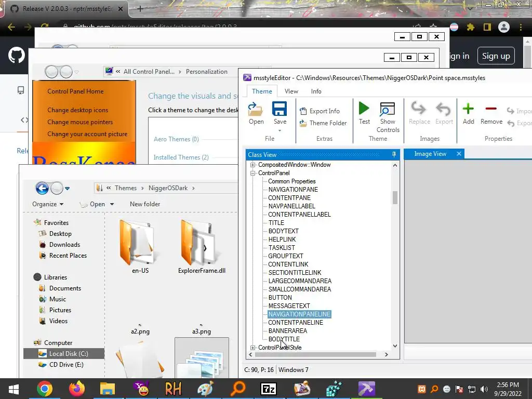Click Back button in Themes explorer
This screenshot has height=399, width=532.
pos(42,188)
